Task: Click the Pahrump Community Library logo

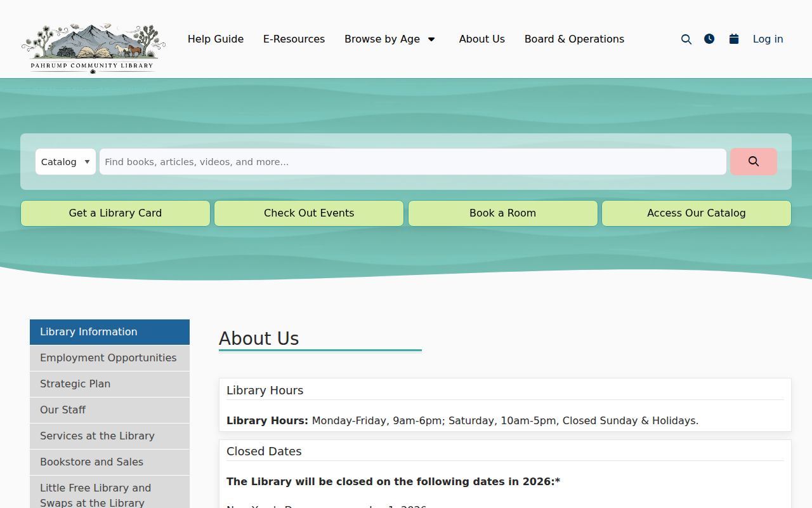Action: coord(93,48)
